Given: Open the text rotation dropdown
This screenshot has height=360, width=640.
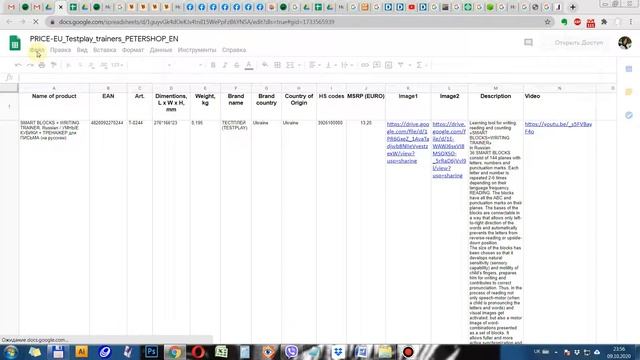Looking at the screenshot, I should tap(346, 65).
